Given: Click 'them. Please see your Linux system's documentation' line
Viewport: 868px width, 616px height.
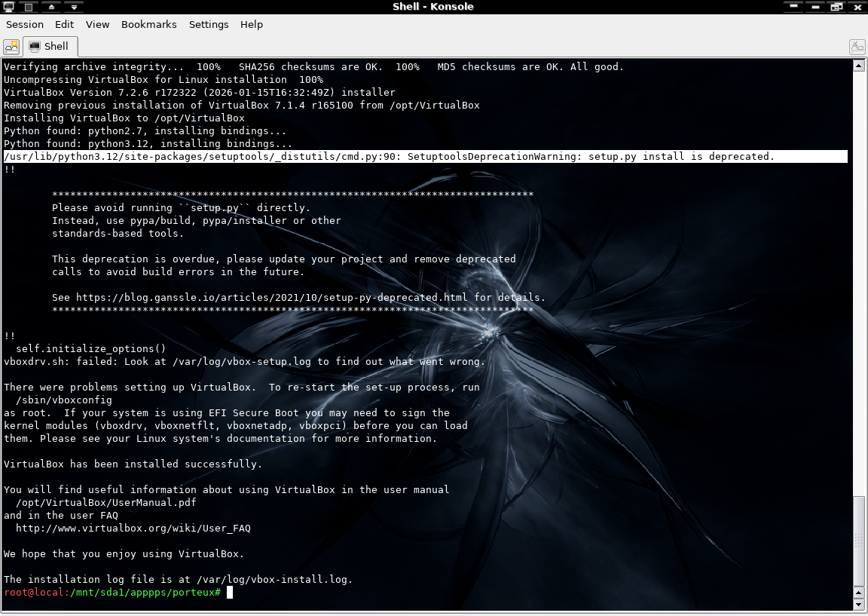Looking at the screenshot, I should click(x=220, y=438).
